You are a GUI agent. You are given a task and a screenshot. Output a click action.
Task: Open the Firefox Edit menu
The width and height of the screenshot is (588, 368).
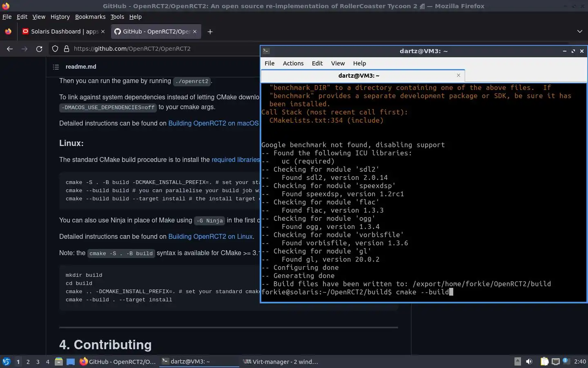point(22,17)
